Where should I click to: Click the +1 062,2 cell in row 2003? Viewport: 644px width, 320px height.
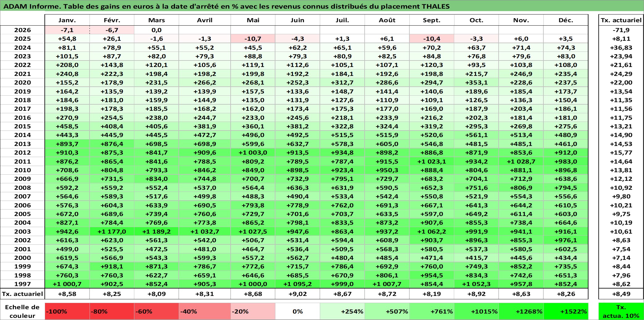(x=432, y=231)
